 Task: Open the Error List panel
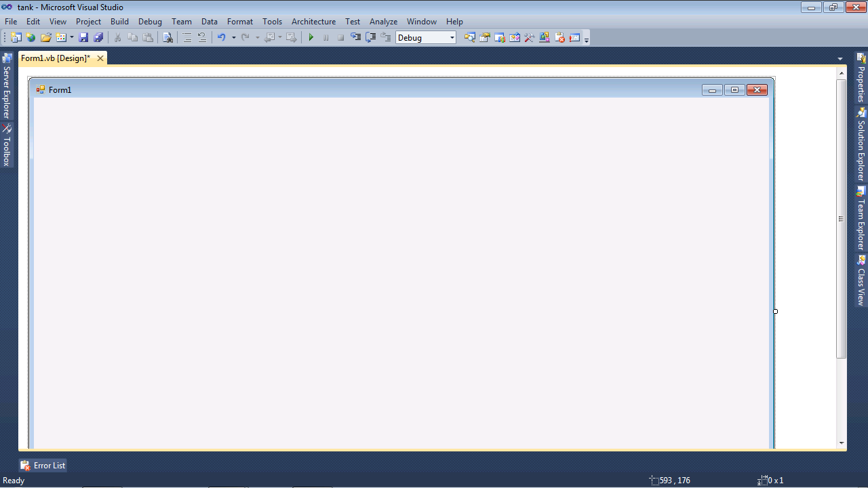(x=43, y=466)
